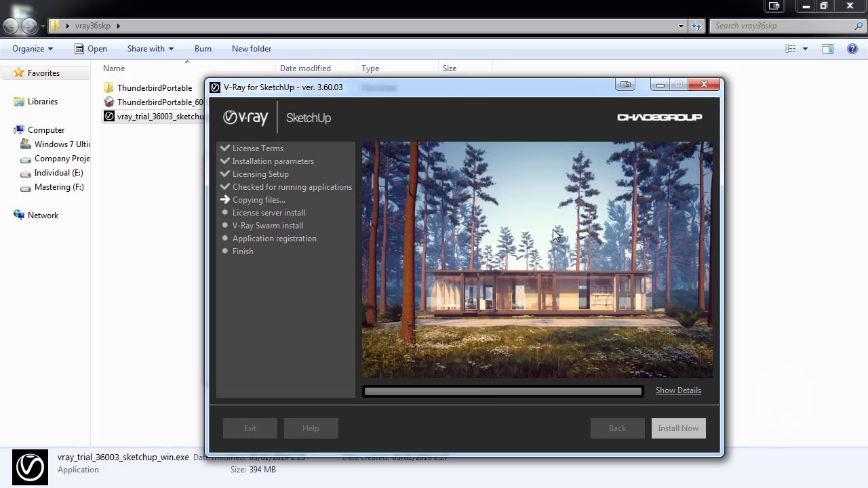The width and height of the screenshot is (868, 488).
Task: Click the Explorer help question mark icon
Action: coord(853,49)
